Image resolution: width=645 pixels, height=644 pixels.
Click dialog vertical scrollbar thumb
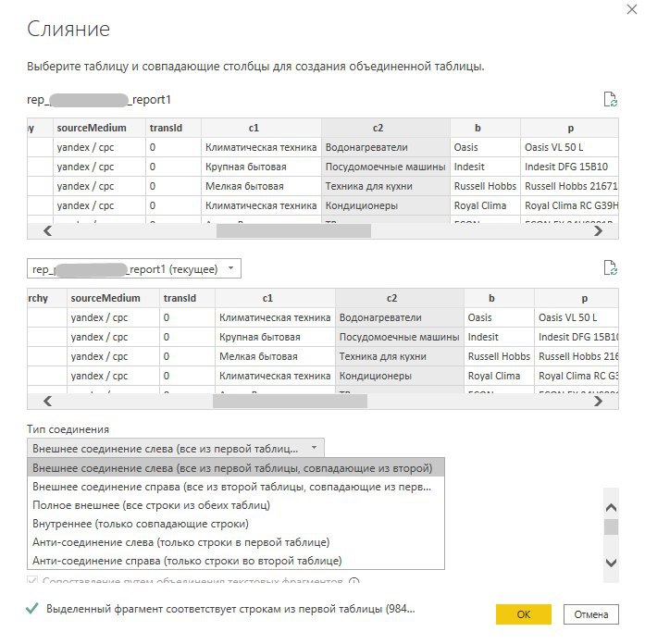612,526
